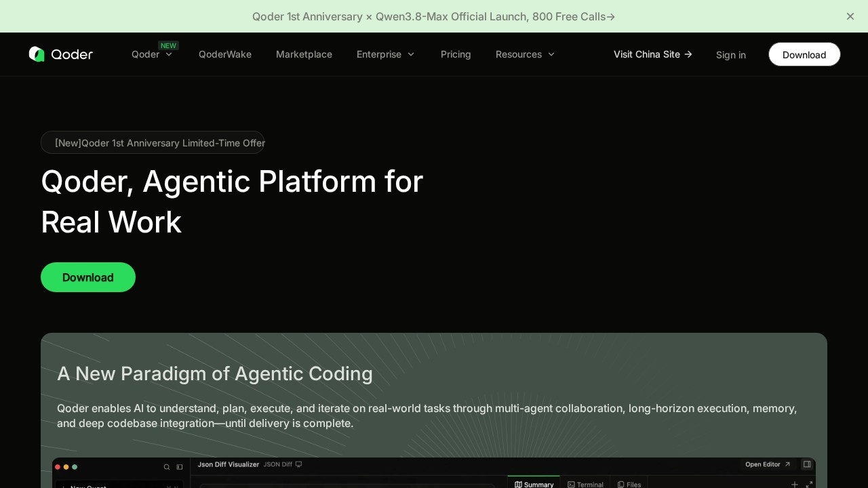The height and width of the screenshot is (488, 868).
Task: Click Open Editor in the app preview
Action: click(768, 464)
